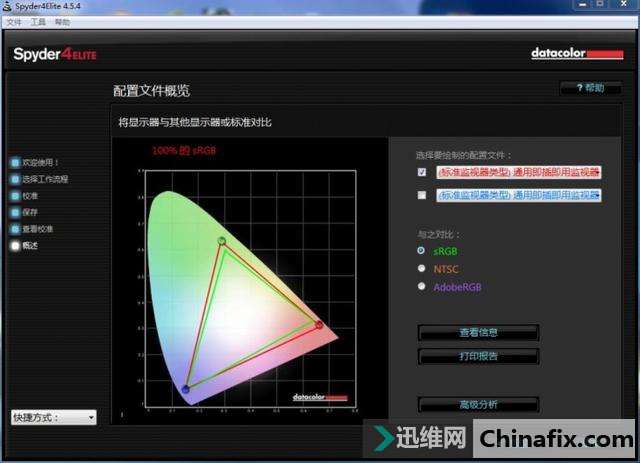Screen dimensions: 640x463
Task: Click the green primary point on gamut chart
Action: [x=222, y=241]
